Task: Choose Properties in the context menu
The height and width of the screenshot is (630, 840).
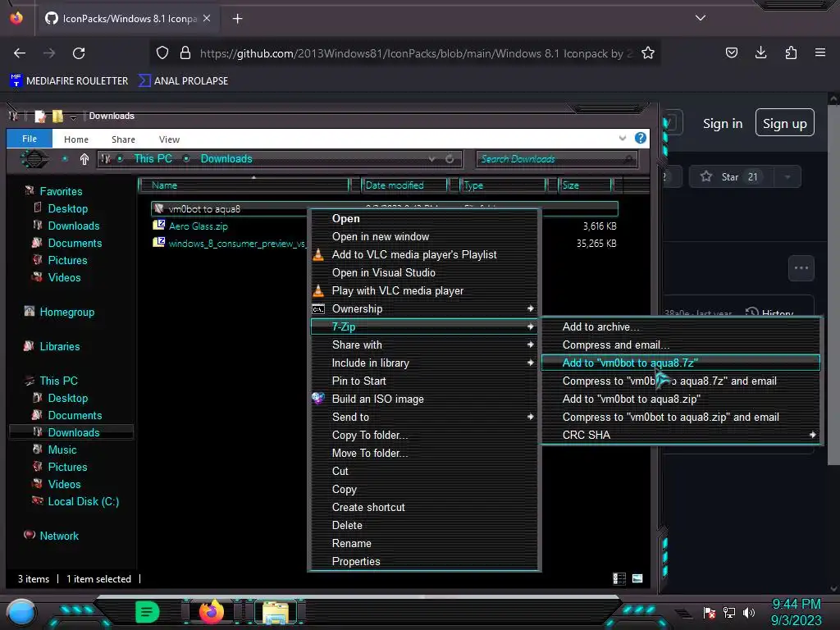Action: click(424, 561)
